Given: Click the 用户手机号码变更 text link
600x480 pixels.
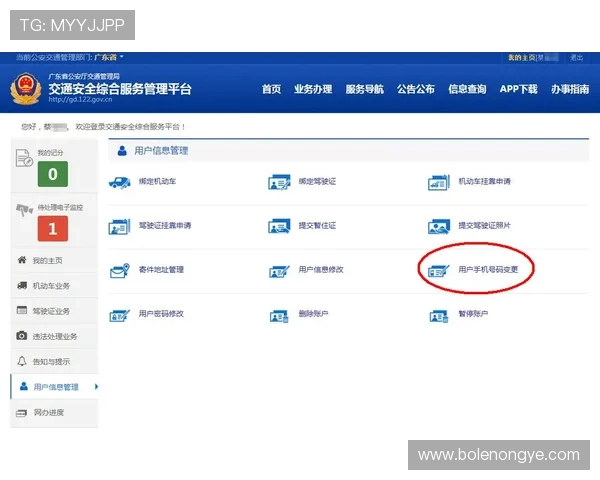Looking at the screenshot, I should click(488, 269).
